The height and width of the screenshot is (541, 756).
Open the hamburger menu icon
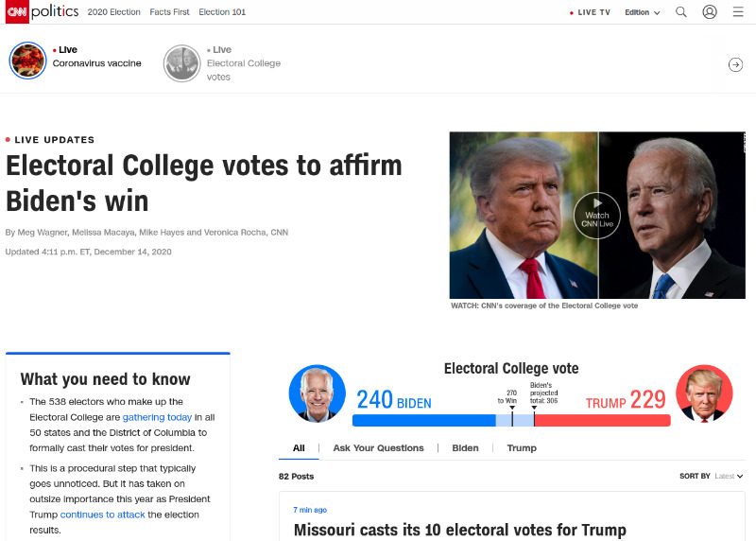738,11
